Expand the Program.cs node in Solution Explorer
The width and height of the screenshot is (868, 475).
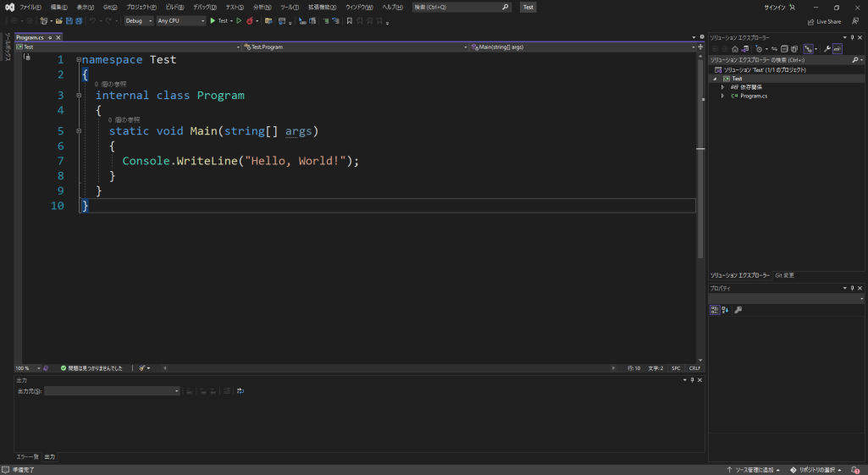click(x=722, y=96)
